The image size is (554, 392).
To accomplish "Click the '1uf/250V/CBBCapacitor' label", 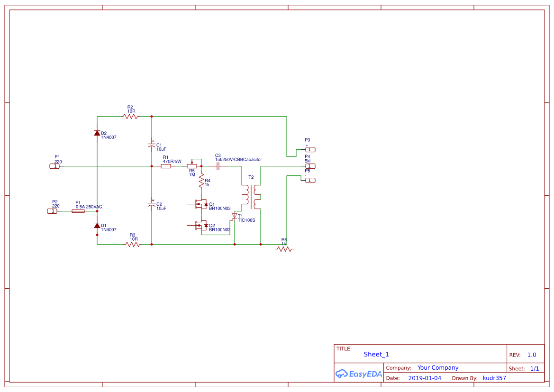I will point(238,159).
